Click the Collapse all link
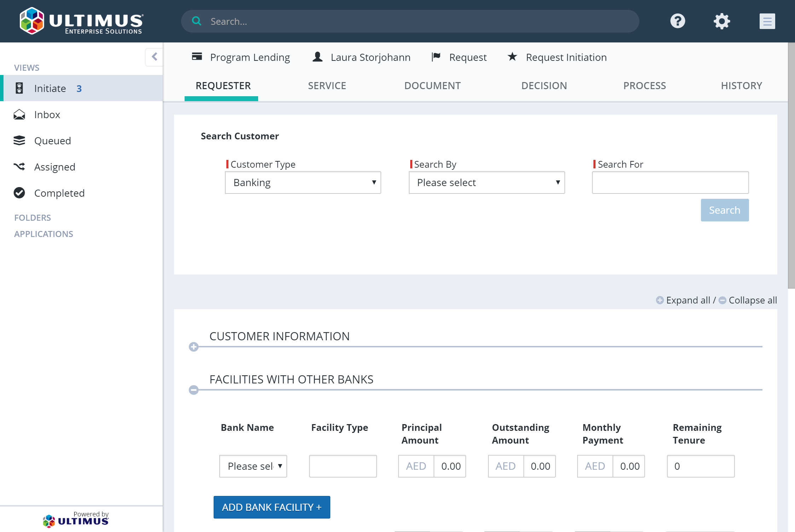795x532 pixels. 753,300
